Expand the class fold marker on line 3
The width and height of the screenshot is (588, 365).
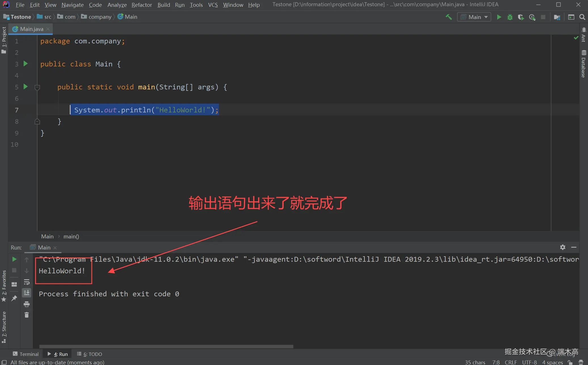coord(37,64)
